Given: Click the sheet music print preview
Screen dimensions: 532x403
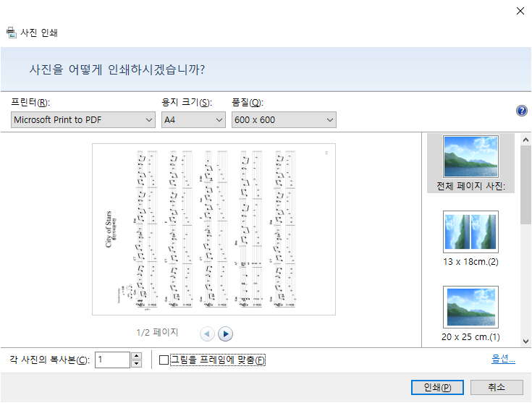Looking at the screenshot, I should pos(214,229).
